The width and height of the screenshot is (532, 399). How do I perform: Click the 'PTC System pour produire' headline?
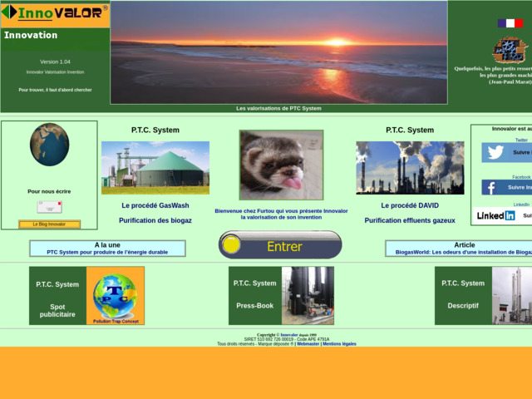click(x=107, y=252)
